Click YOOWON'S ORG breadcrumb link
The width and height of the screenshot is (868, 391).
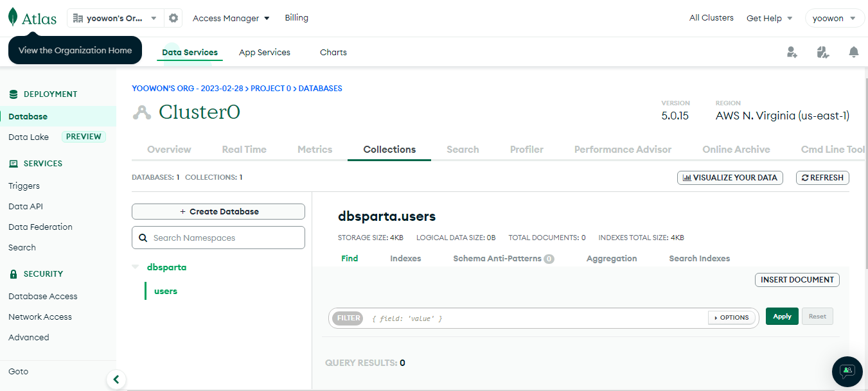tap(188, 89)
